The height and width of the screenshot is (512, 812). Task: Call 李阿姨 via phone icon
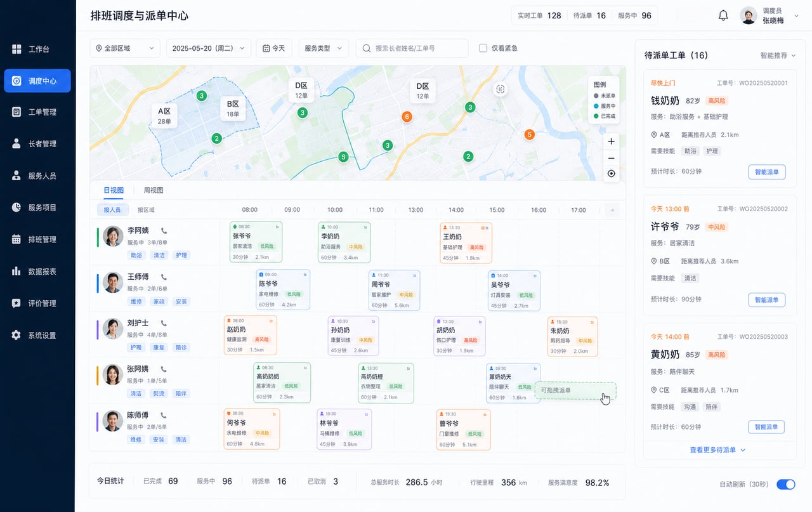point(164,231)
